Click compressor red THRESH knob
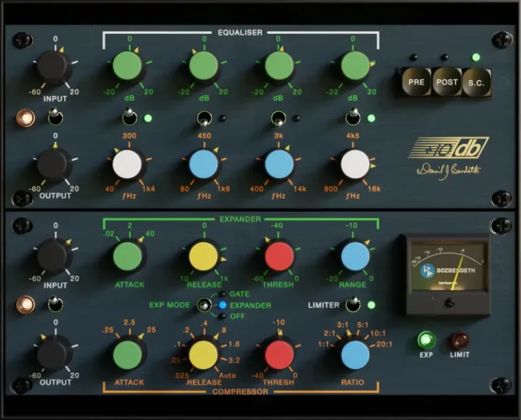 (279, 355)
